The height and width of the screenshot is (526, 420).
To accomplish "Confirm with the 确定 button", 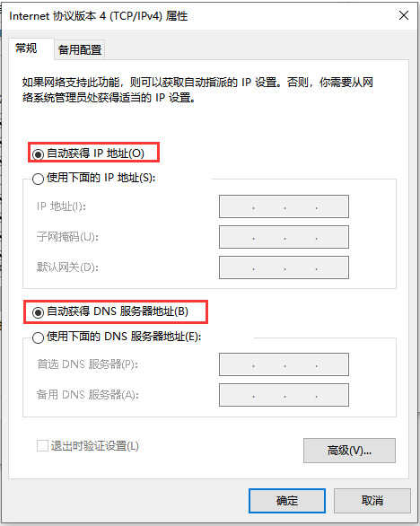I will click(x=287, y=501).
